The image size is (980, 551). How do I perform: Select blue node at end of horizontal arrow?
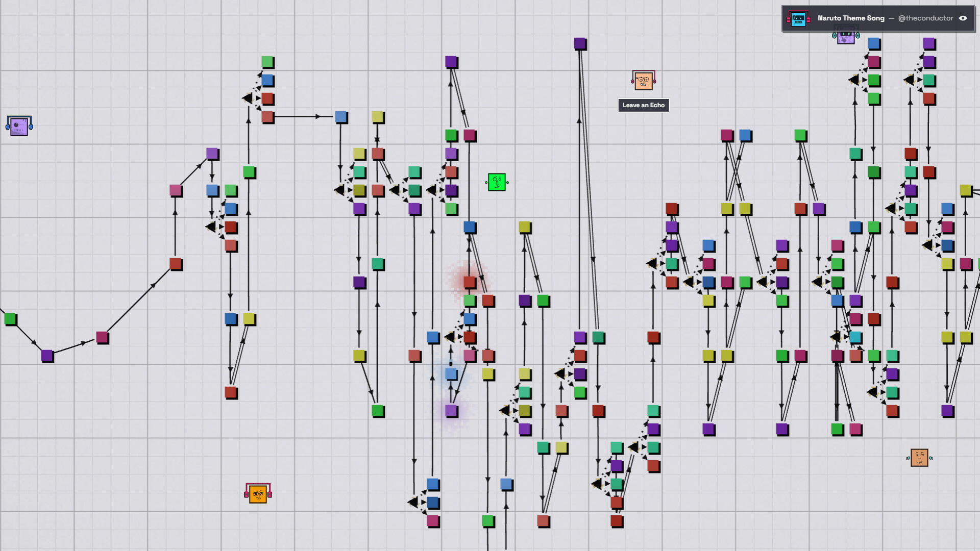click(341, 117)
